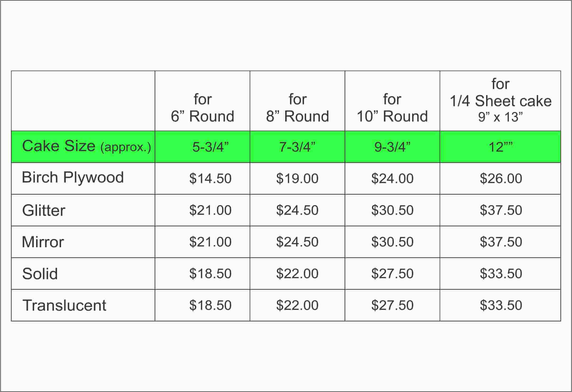Select the green 7-3/4" cake size cell

[297, 147]
